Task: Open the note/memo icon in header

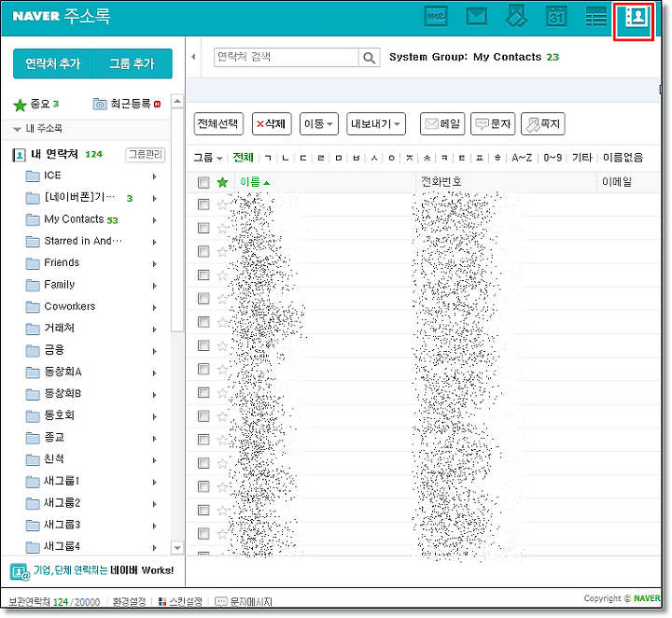Action: [x=516, y=17]
